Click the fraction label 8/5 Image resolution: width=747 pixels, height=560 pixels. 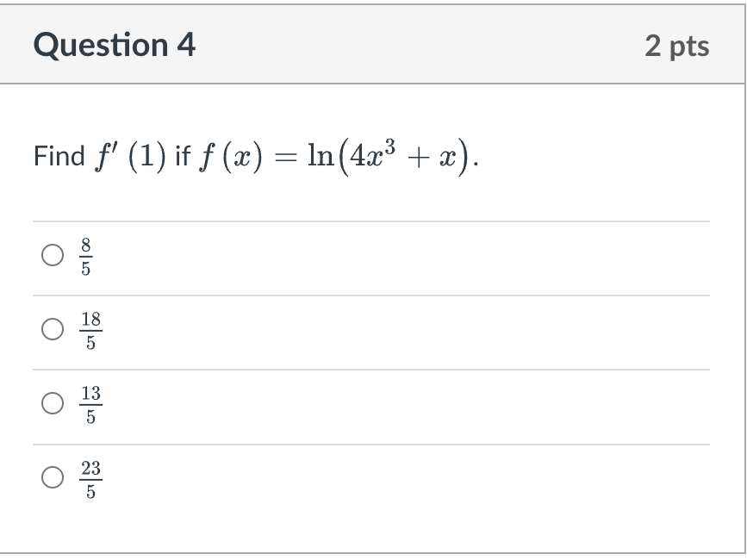point(85,256)
